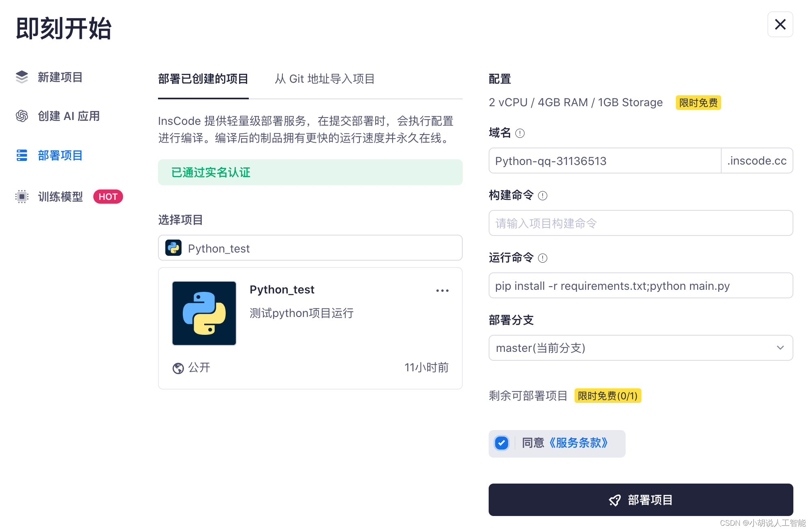Switch to 部署已创建的项目 tab
The height and width of the screenshot is (531, 812).
pos(203,79)
